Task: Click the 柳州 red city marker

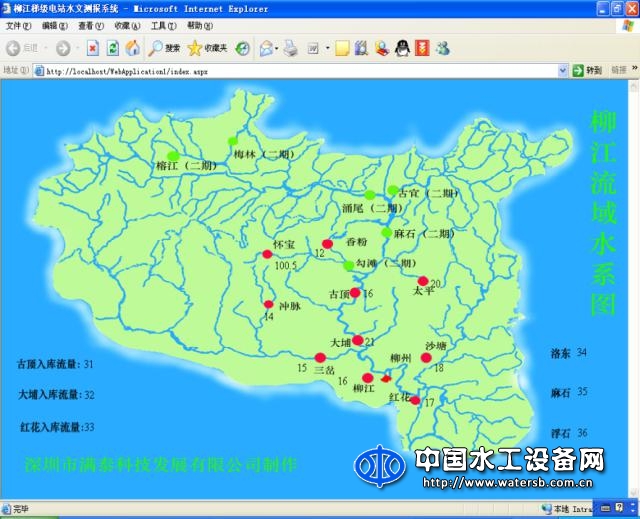Action: coord(386,379)
